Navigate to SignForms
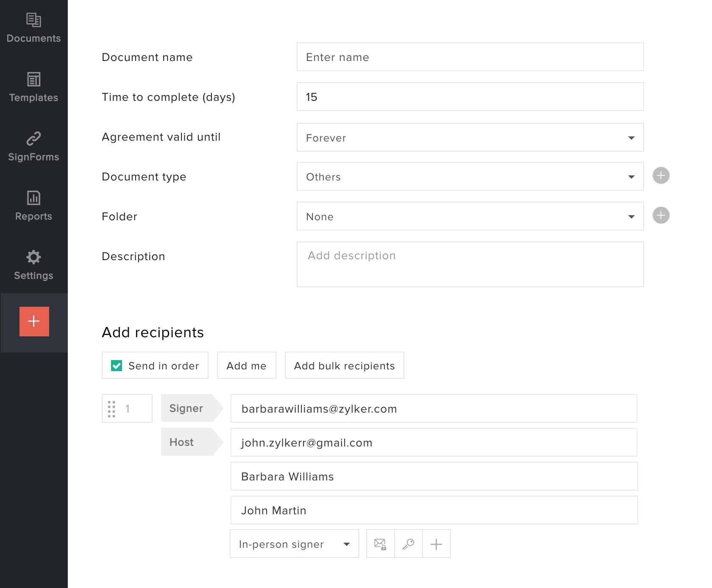 33,147
